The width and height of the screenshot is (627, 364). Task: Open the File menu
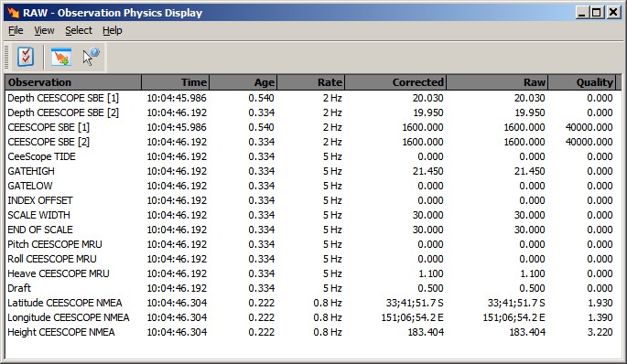16,30
